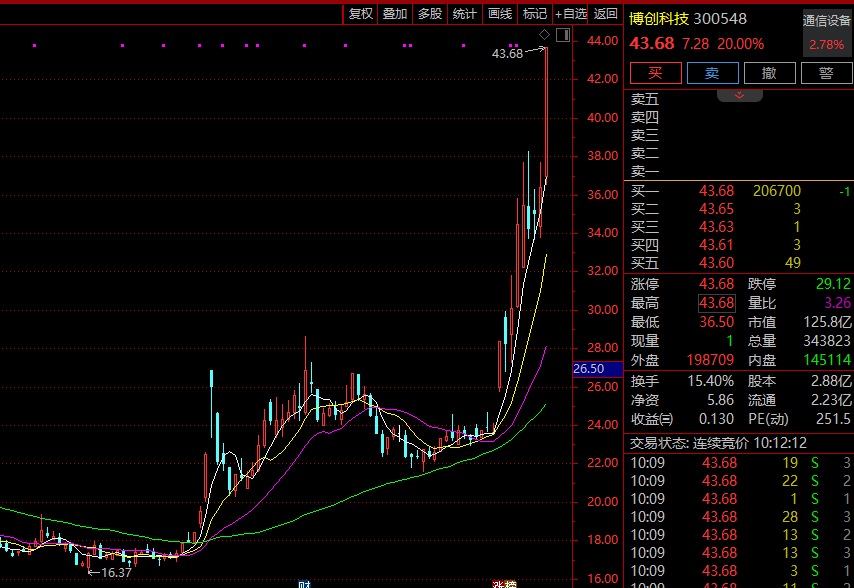Click the 警 alert button
Image resolution: width=854 pixels, height=588 pixels.
[826, 73]
